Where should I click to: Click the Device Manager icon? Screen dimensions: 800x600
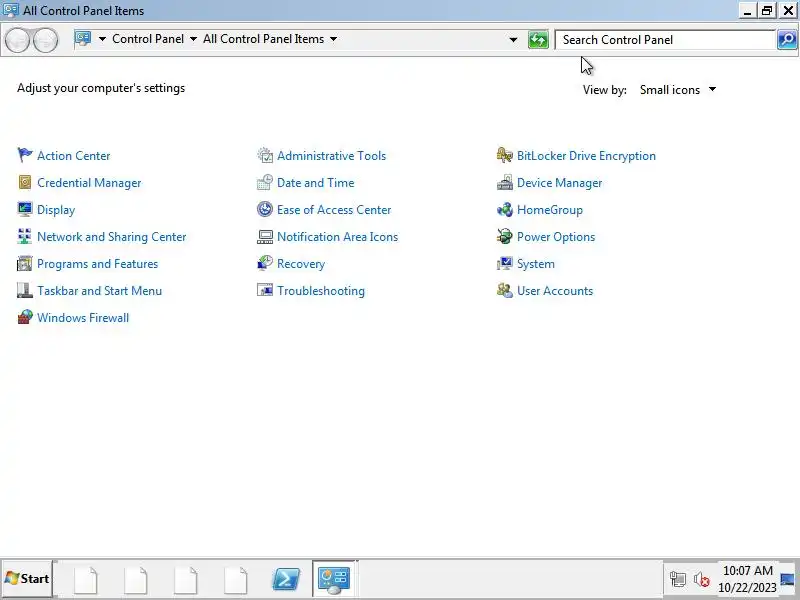click(505, 182)
